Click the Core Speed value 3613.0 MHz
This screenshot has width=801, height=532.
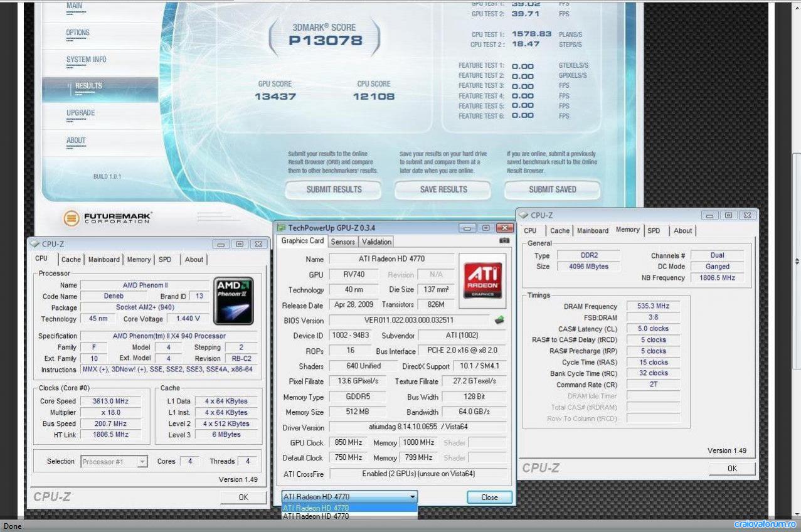110,402
